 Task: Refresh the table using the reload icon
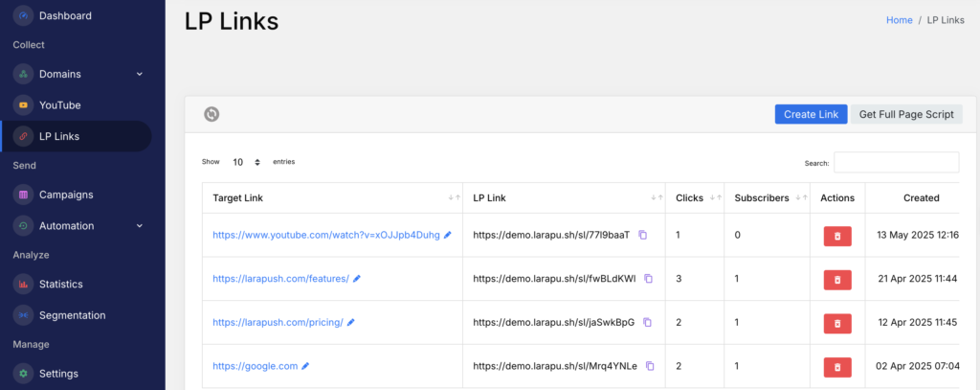tap(212, 114)
